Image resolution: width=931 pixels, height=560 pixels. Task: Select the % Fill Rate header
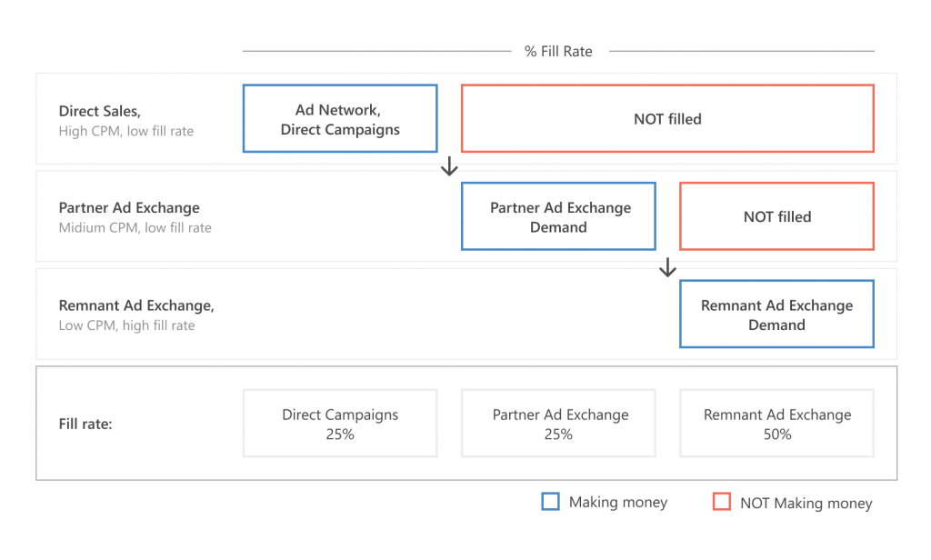(557, 51)
